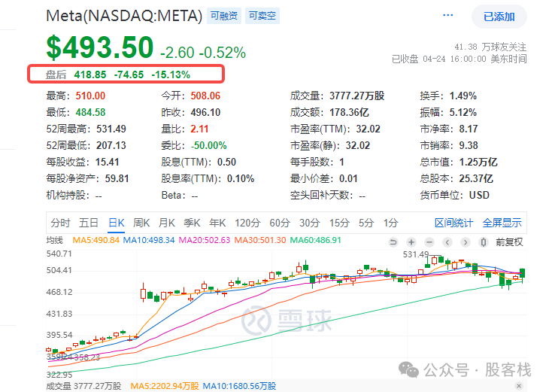
Task: Click the MA10:498.34 moving average label
Action: coord(149,240)
